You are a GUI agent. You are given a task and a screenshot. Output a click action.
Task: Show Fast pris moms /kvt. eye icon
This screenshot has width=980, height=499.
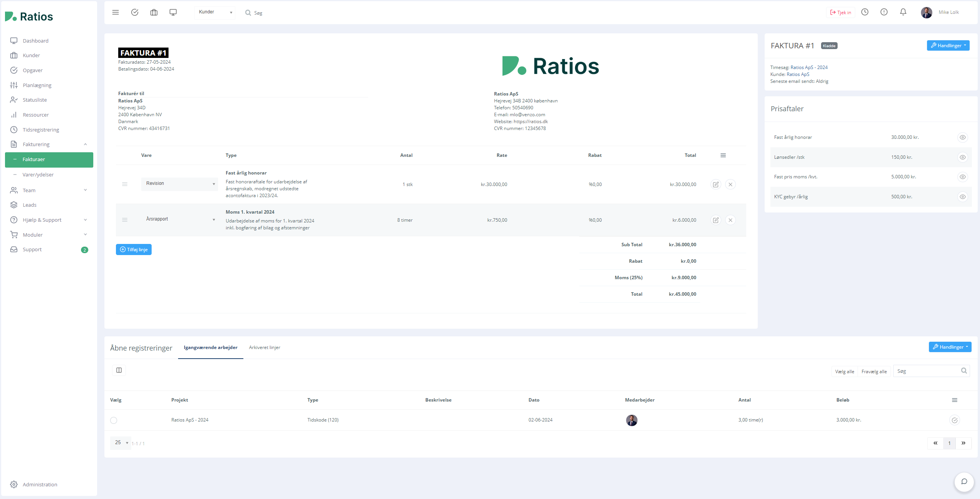coord(963,177)
